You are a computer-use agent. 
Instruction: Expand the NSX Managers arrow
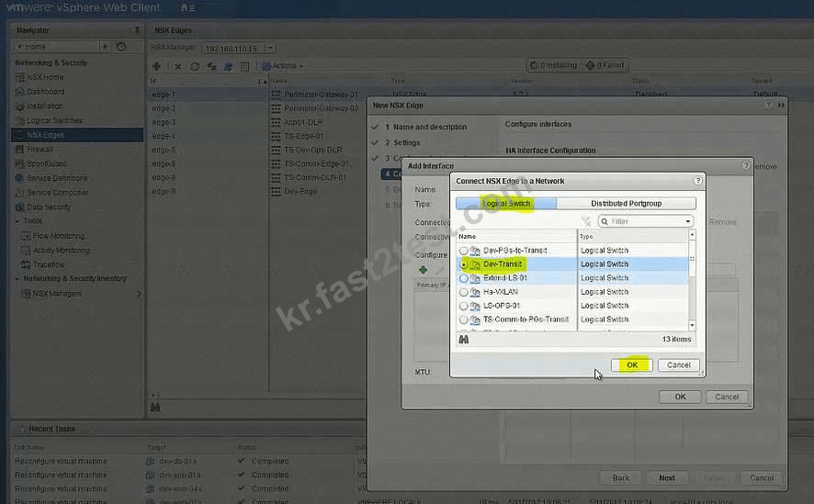pyautogui.click(x=139, y=294)
